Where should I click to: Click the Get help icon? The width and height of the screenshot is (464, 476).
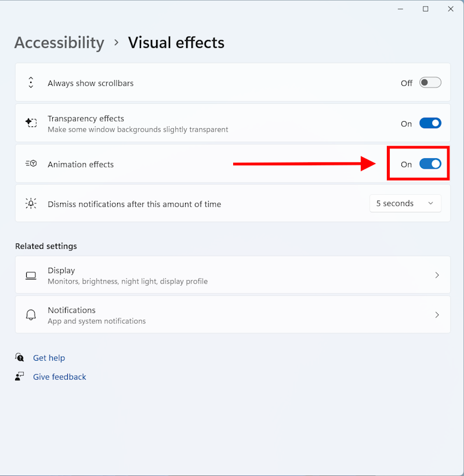coord(20,358)
